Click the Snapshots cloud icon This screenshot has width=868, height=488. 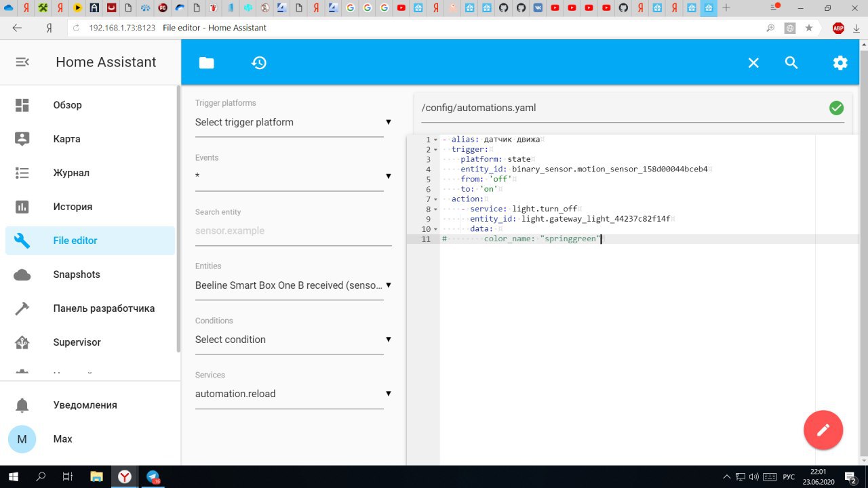coord(22,274)
